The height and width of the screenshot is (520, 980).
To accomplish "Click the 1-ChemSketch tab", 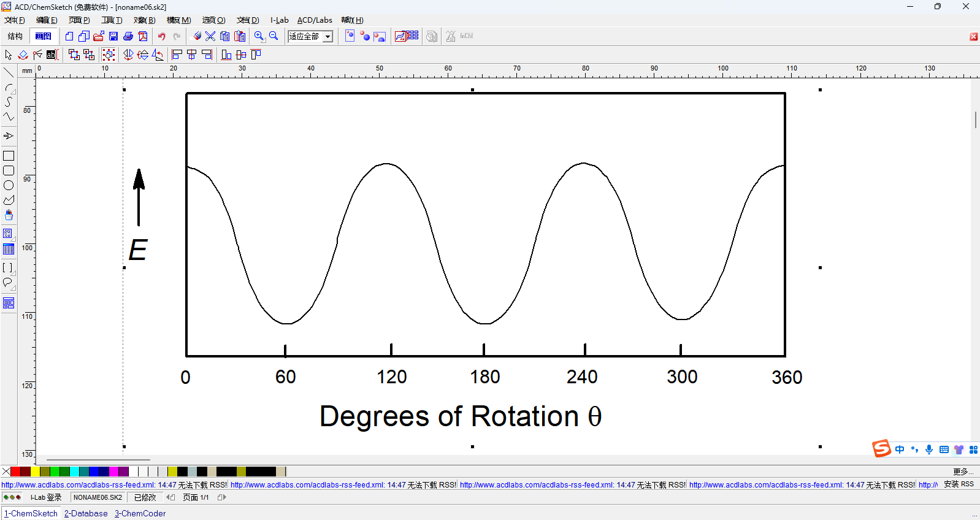I will (x=31, y=513).
